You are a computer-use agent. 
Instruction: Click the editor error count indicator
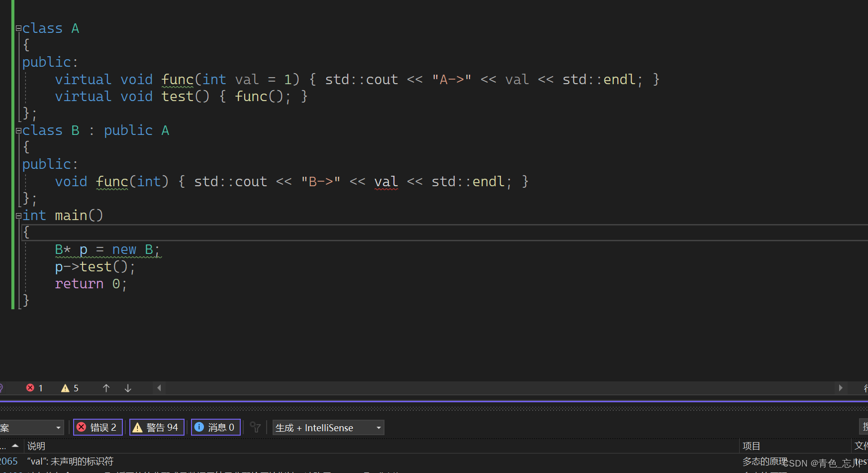(x=35, y=388)
